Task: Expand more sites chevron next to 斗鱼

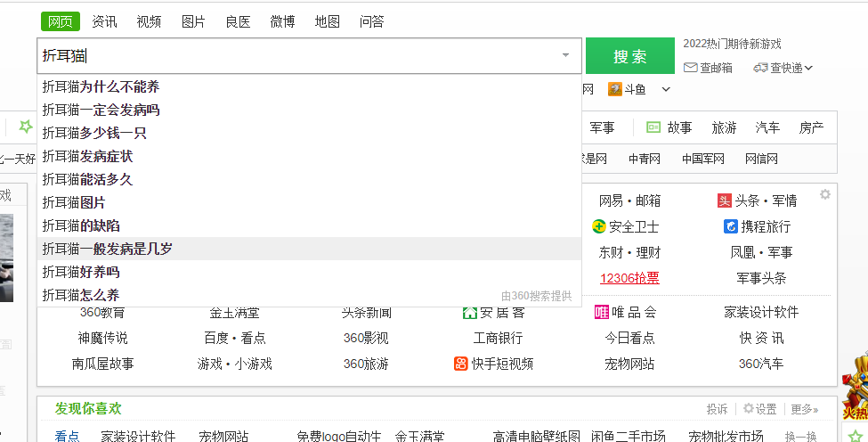Action: pos(666,89)
